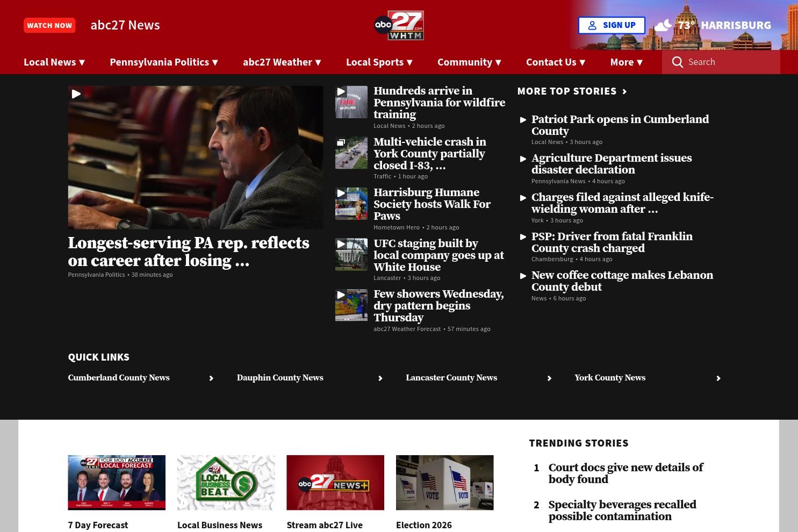Expand the Pennsylvania Politics menu arrow
The image size is (798, 532).
click(x=215, y=63)
